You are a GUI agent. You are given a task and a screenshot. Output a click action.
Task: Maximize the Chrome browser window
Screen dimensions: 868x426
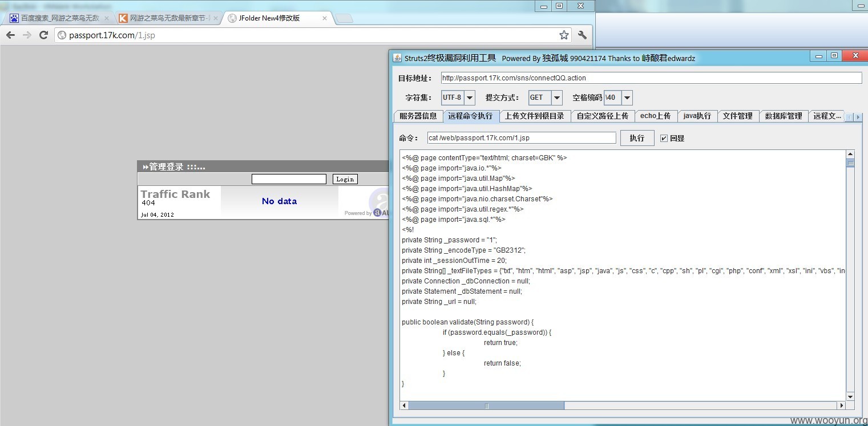coord(559,6)
